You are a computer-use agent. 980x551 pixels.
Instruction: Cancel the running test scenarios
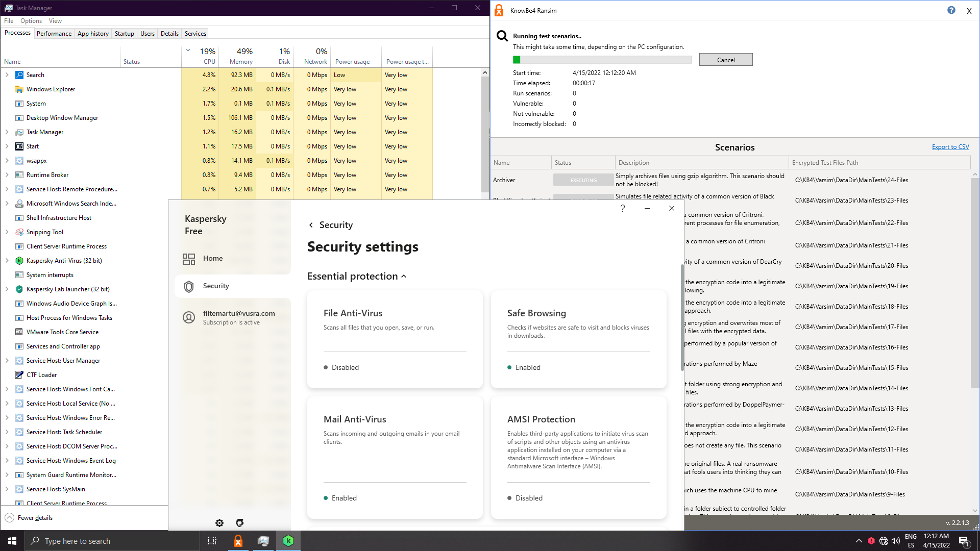tap(725, 60)
